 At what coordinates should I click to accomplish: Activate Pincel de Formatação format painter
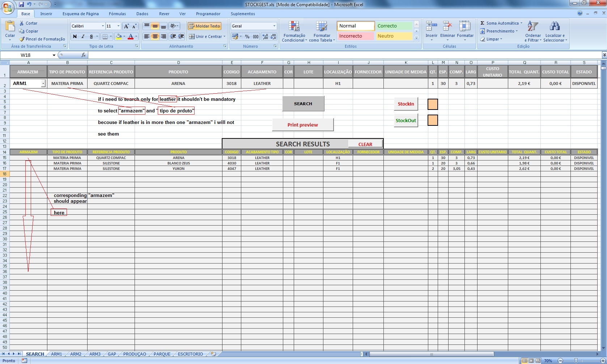pos(42,39)
